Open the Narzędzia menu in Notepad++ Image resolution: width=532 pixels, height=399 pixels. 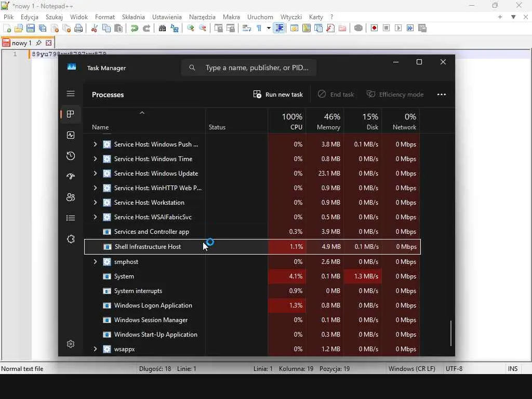tap(202, 17)
